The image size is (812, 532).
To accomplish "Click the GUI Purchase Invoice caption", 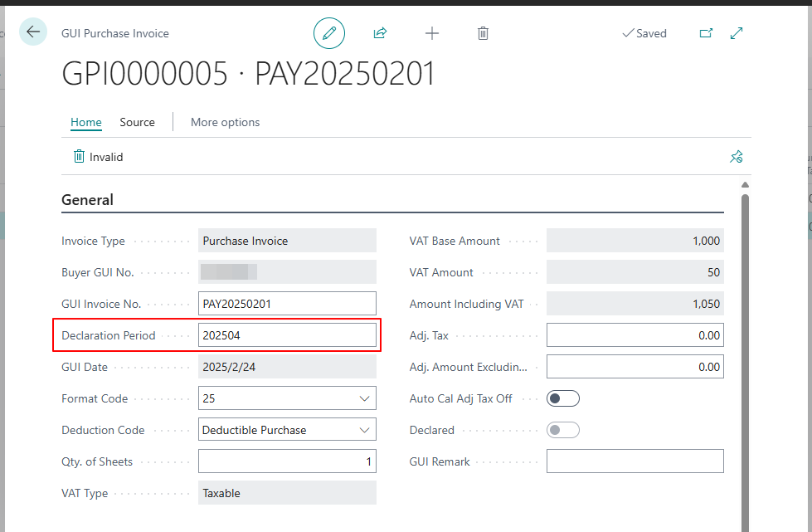I will tap(115, 34).
